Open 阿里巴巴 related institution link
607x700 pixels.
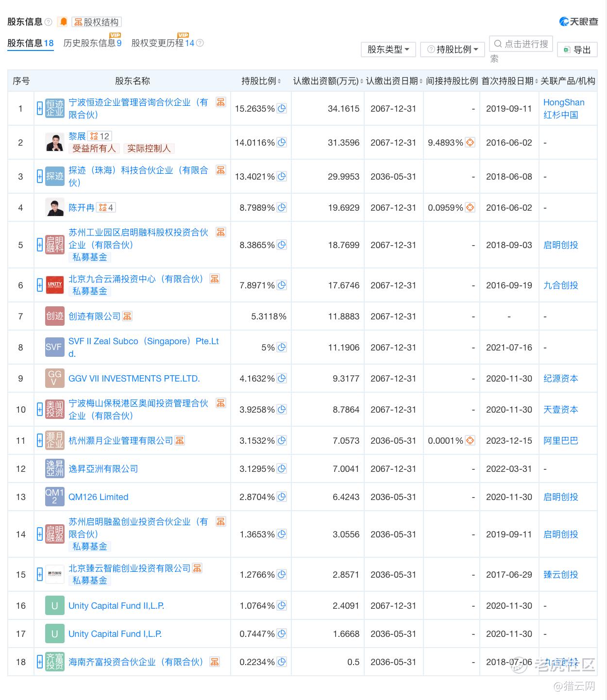561,441
